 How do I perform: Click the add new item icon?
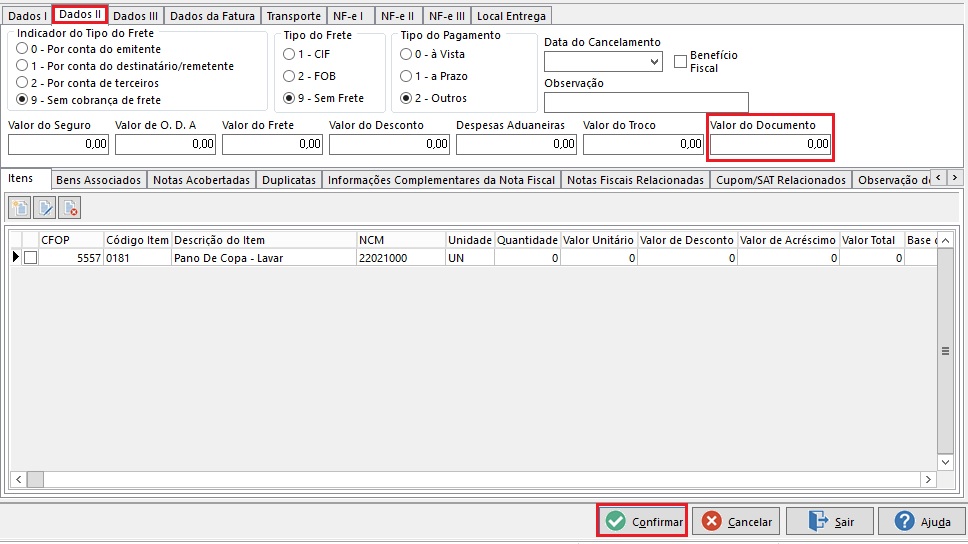click(x=20, y=208)
